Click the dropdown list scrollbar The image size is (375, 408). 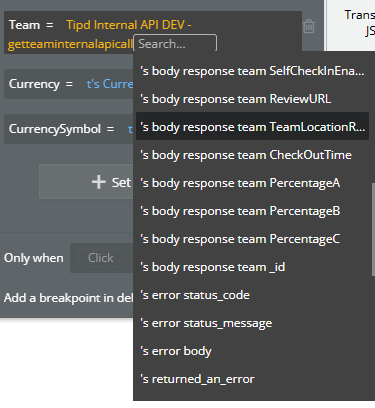[x=373, y=229]
